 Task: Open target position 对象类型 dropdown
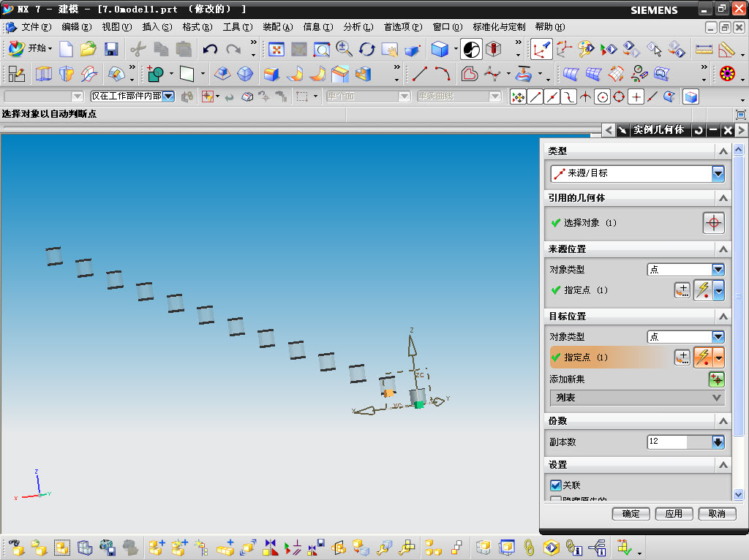(685, 336)
